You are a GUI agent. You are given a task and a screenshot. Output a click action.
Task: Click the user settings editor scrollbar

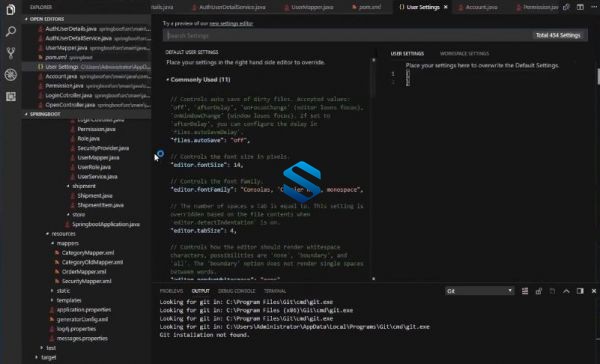[598, 77]
